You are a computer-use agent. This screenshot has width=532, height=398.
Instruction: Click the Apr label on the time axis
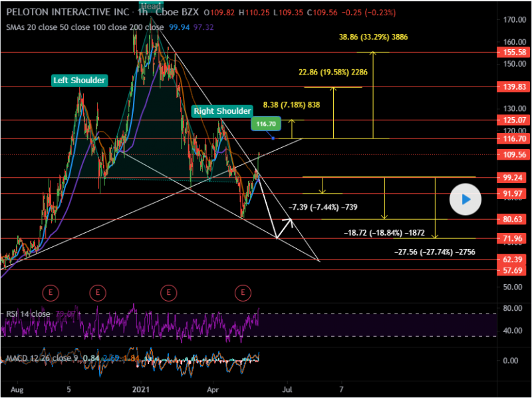click(213, 389)
